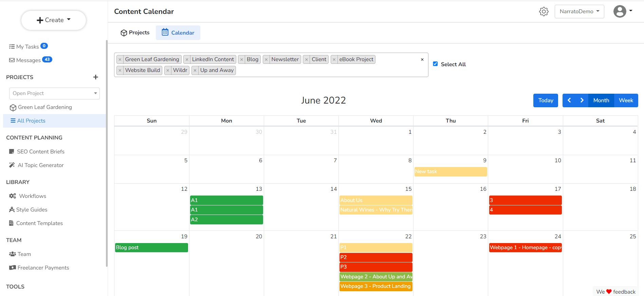
Task: Advance to next month with right arrow
Action: coord(582,100)
